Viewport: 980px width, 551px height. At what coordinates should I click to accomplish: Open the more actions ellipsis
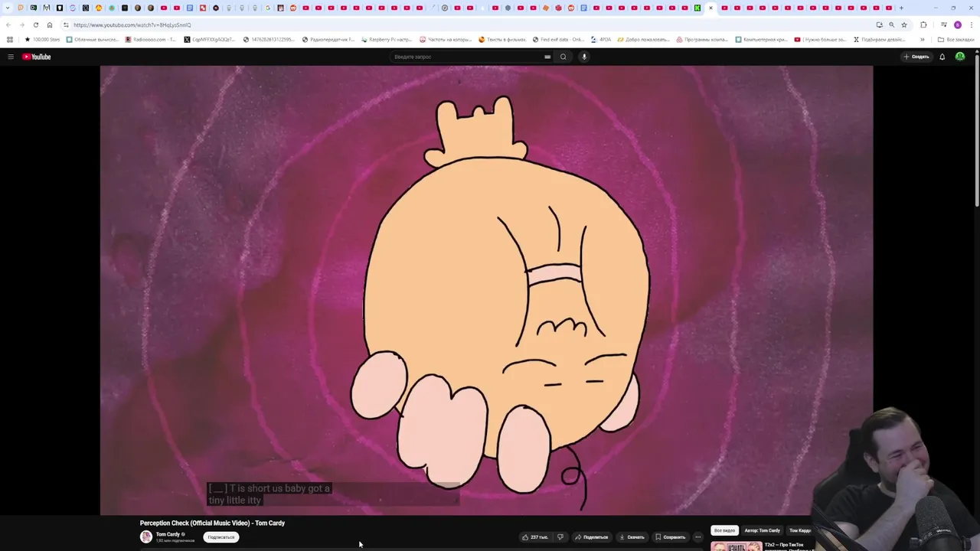[697, 537]
